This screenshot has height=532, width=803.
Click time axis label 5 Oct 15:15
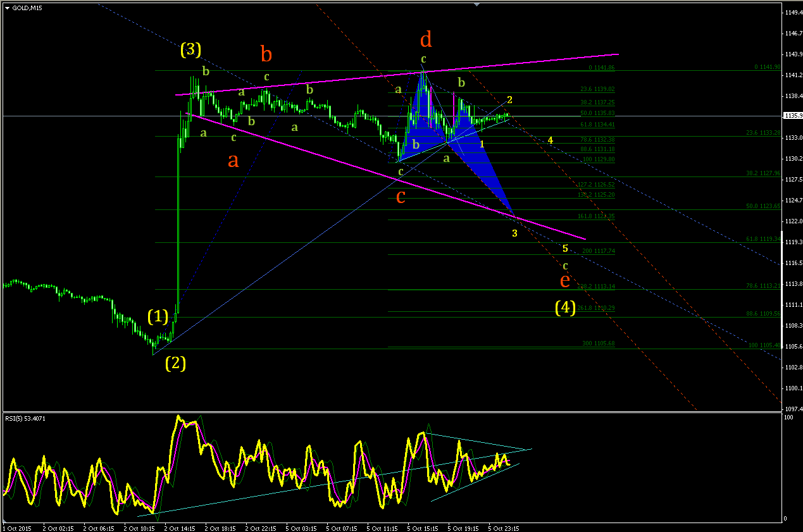click(x=423, y=528)
